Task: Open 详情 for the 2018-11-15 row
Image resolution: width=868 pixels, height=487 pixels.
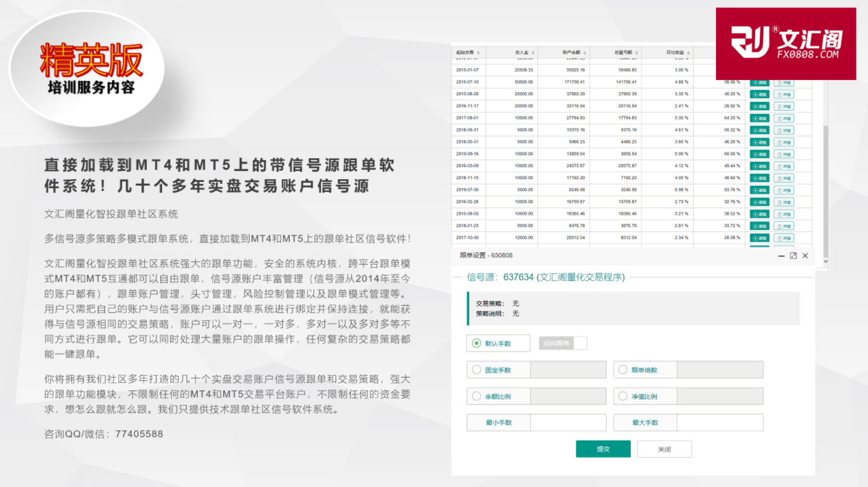Action: point(783,178)
